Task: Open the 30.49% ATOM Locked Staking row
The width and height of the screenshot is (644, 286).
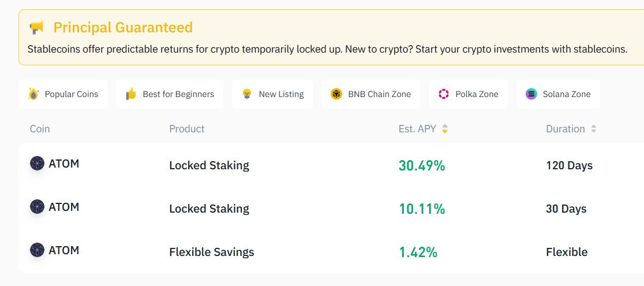Action: tap(331, 165)
